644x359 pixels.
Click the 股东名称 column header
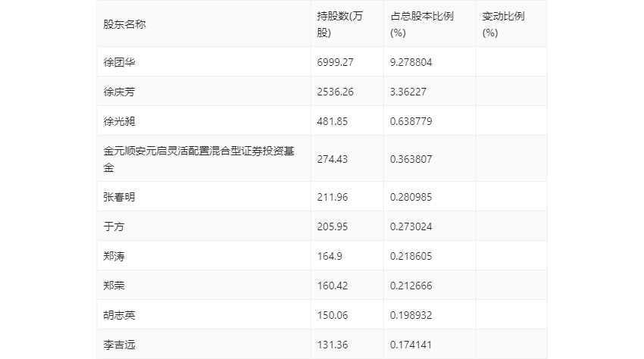124,24
